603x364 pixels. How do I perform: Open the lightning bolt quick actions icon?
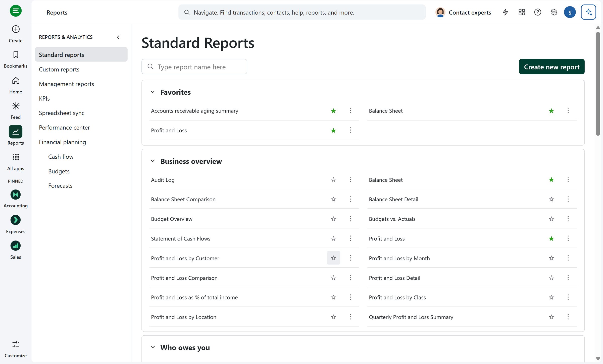(505, 12)
